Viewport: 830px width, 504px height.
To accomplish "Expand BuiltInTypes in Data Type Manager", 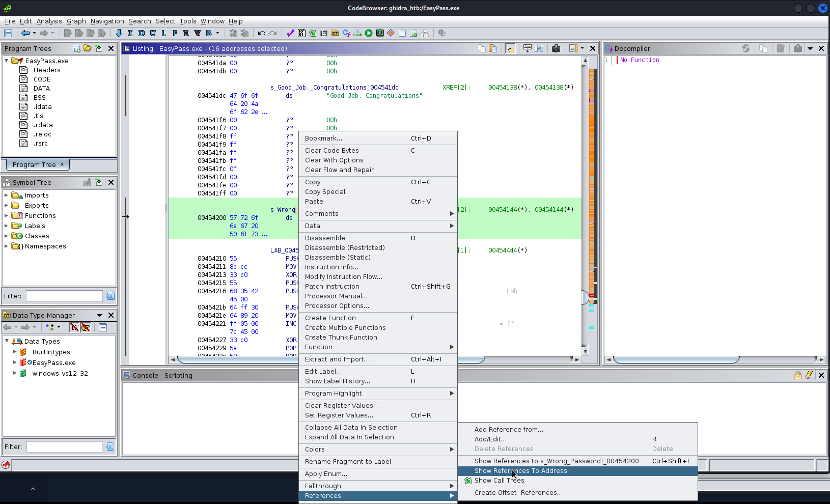I will (15, 352).
